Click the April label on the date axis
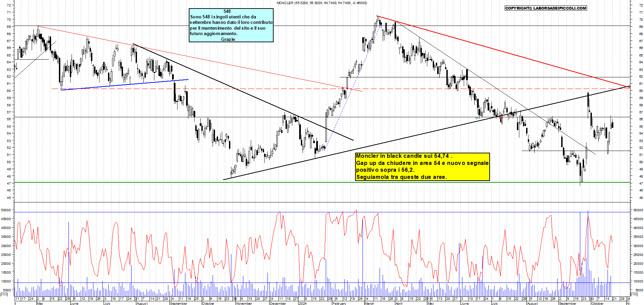This screenshot has width=644, height=305. 399,303
